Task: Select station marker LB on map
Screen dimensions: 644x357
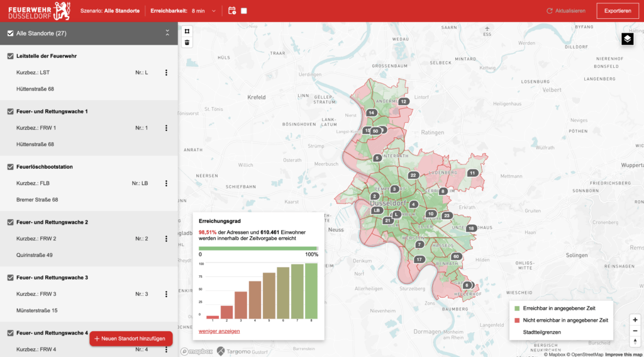Action: point(377,210)
